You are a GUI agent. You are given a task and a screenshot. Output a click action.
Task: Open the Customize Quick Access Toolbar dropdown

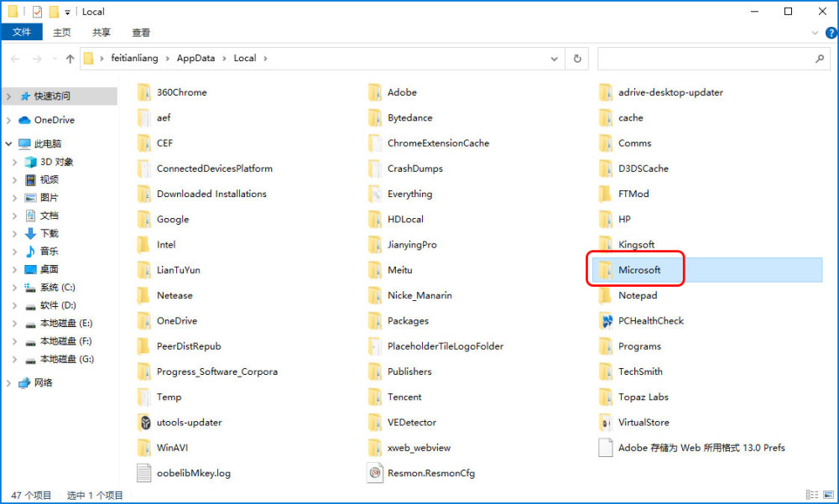[x=67, y=13]
